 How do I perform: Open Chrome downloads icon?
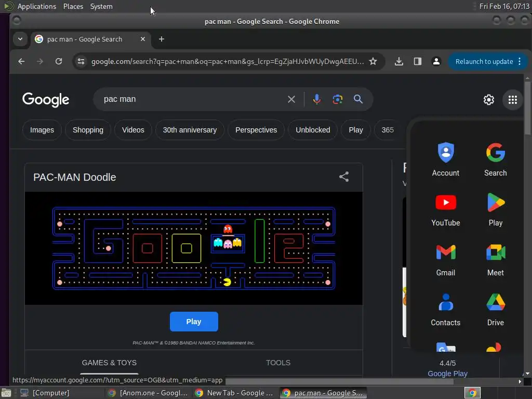pyautogui.click(x=399, y=61)
